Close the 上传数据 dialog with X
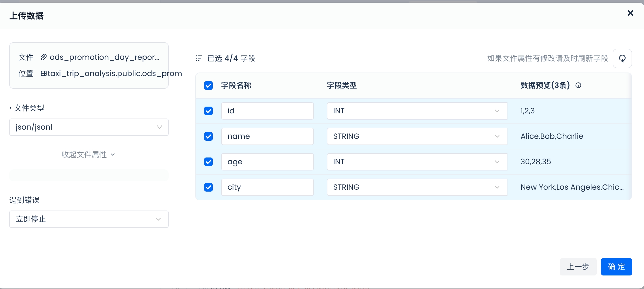The height and width of the screenshot is (289, 644). [630, 13]
